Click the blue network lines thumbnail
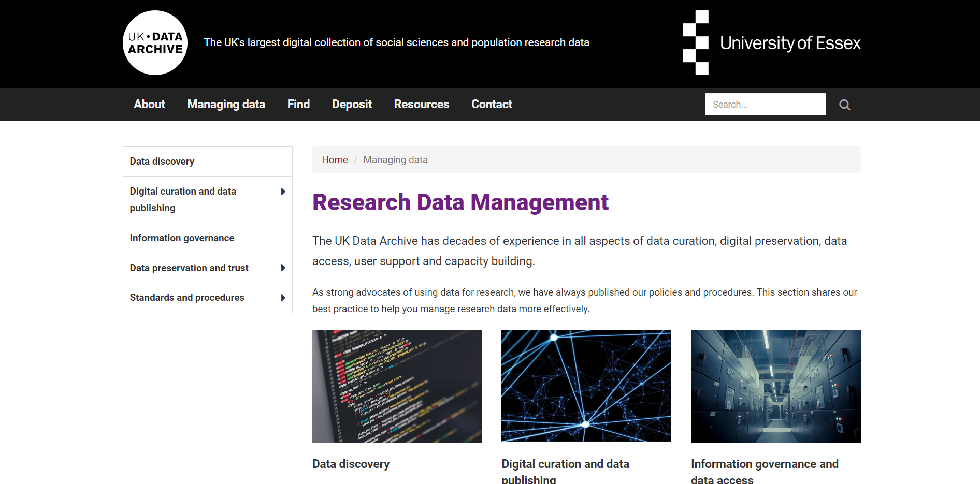Screen dimensions: 980x484 (586, 386)
